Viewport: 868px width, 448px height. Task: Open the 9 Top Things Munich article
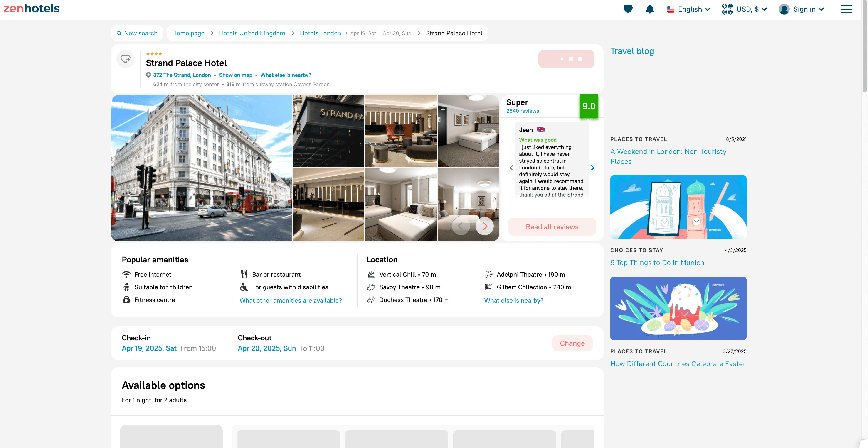(657, 263)
